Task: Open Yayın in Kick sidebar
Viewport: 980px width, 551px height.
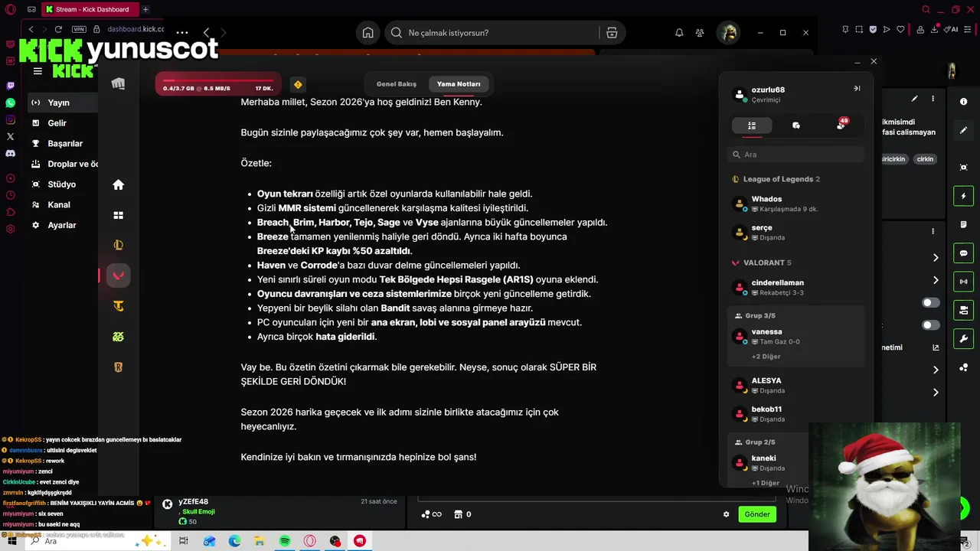Action: point(64,103)
